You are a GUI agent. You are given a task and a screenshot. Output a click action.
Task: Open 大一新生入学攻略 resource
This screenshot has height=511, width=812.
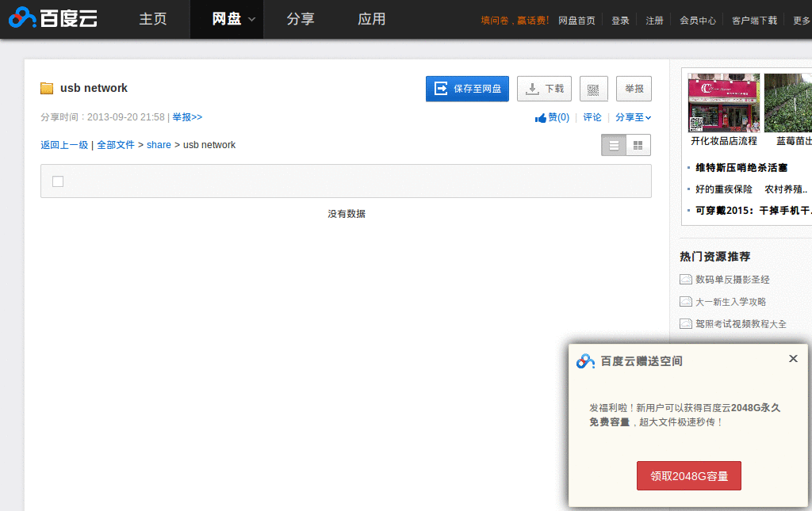(730, 302)
